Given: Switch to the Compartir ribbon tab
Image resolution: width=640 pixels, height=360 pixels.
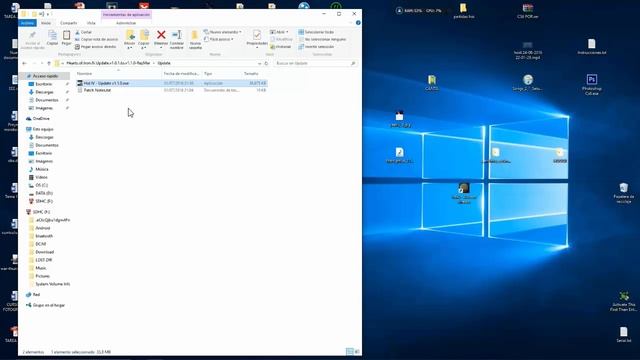Looking at the screenshot, I should point(69,23).
